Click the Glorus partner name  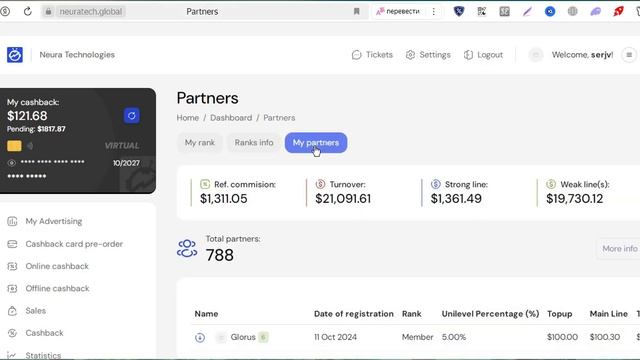point(243,337)
